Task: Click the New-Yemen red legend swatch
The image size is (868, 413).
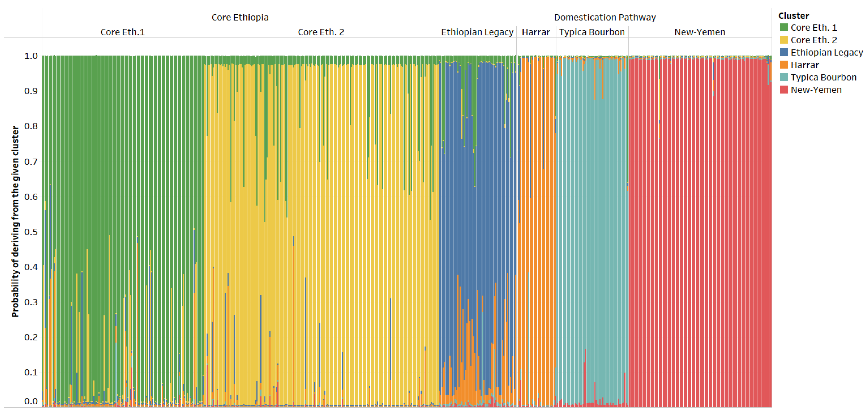Action: tap(784, 90)
